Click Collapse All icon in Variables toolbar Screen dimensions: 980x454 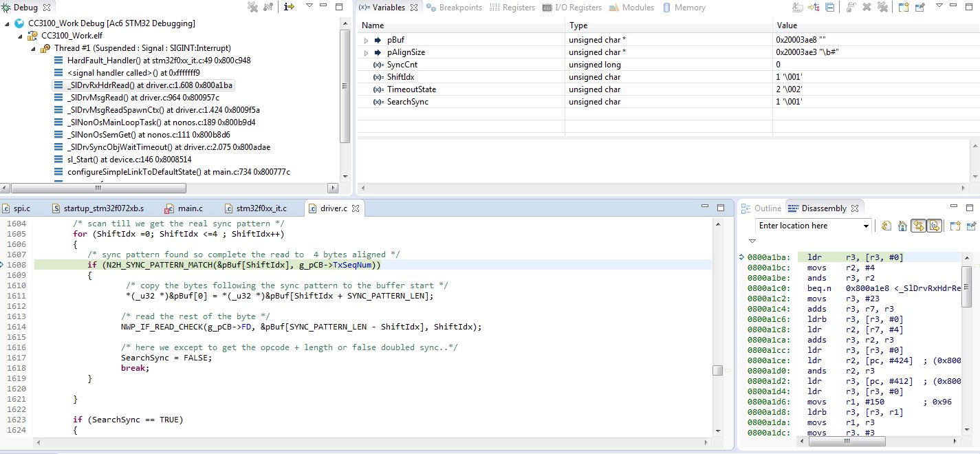tap(830, 8)
